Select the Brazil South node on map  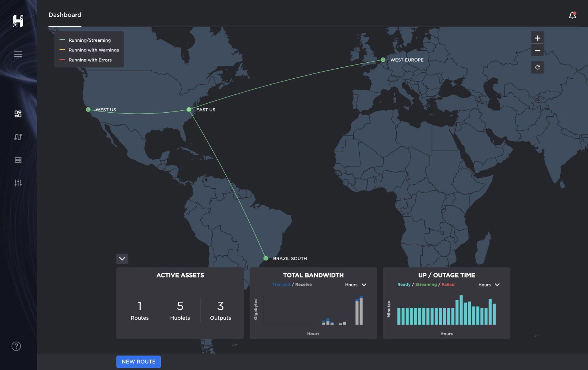[x=266, y=258]
